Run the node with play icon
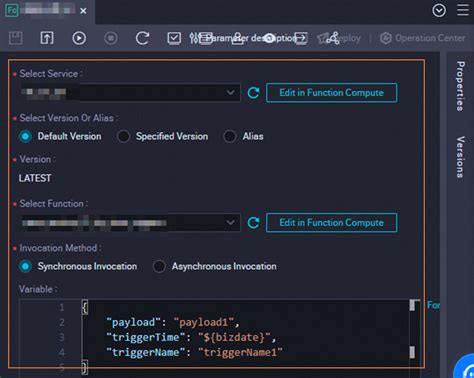The image size is (474, 378). point(79,38)
